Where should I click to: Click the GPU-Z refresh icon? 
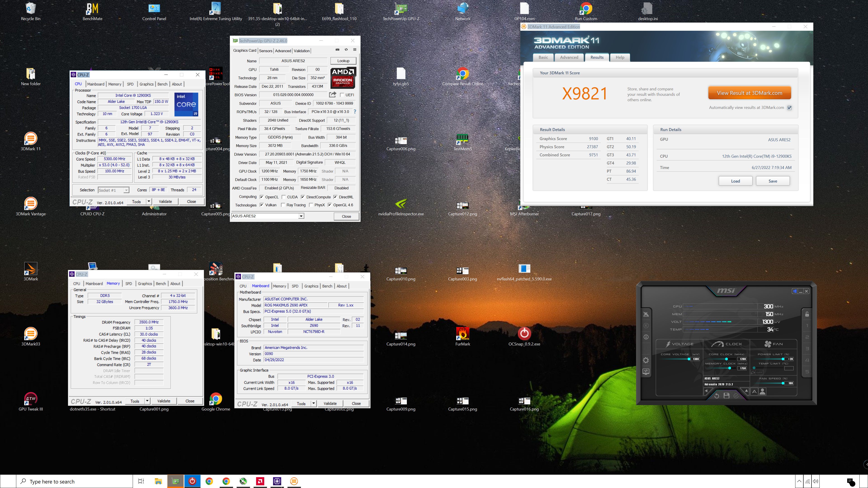(x=346, y=49)
